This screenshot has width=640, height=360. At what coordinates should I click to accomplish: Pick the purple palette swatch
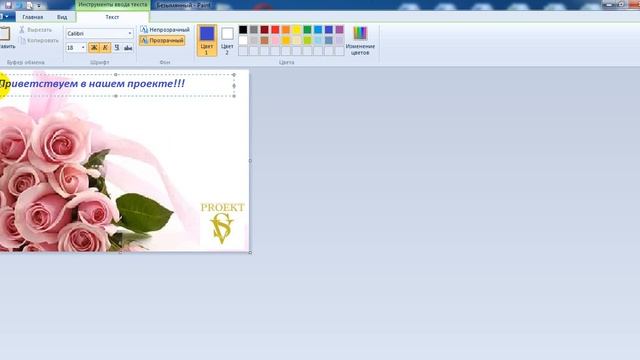tap(340, 29)
